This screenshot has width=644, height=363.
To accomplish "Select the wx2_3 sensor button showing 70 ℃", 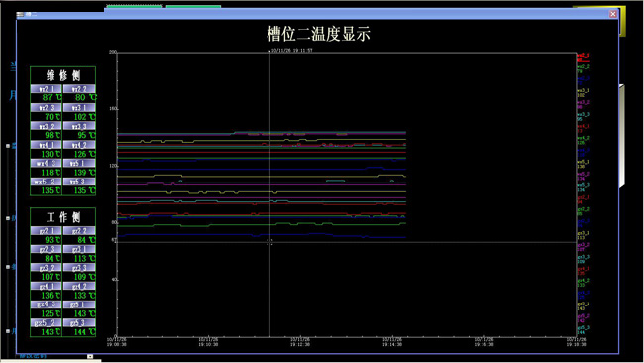I will click(x=46, y=108).
